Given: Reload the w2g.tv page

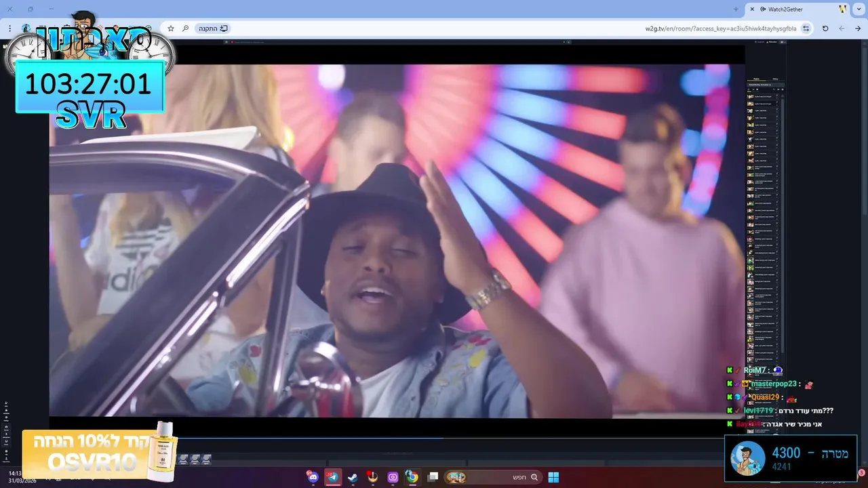Looking at the screenshot, I should tap(825, 28).
